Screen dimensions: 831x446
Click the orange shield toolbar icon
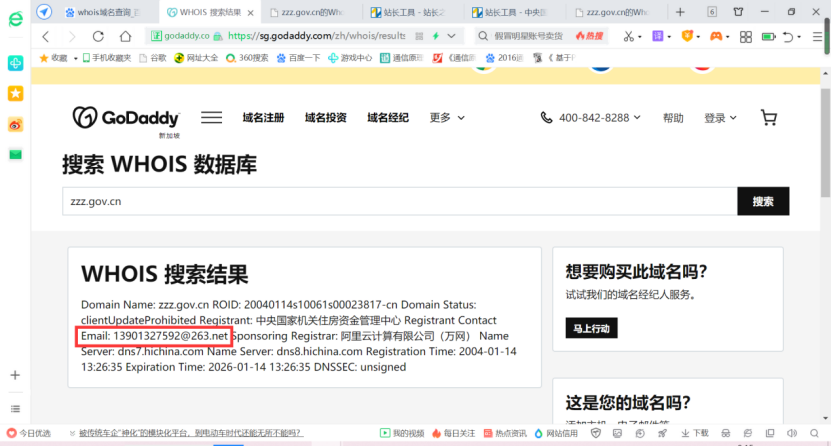(687, 36)
